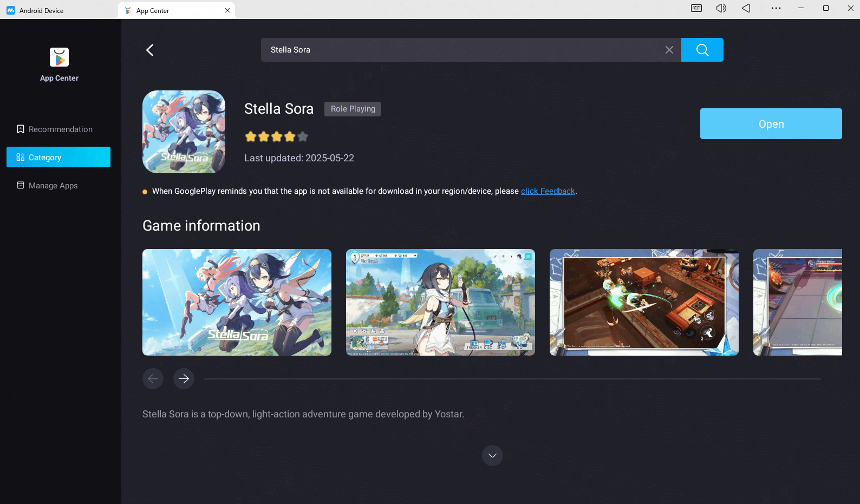Switch to the Android Device tab
Image resolution: width=860 pixels, height=504 pixels.
(41, 10)
